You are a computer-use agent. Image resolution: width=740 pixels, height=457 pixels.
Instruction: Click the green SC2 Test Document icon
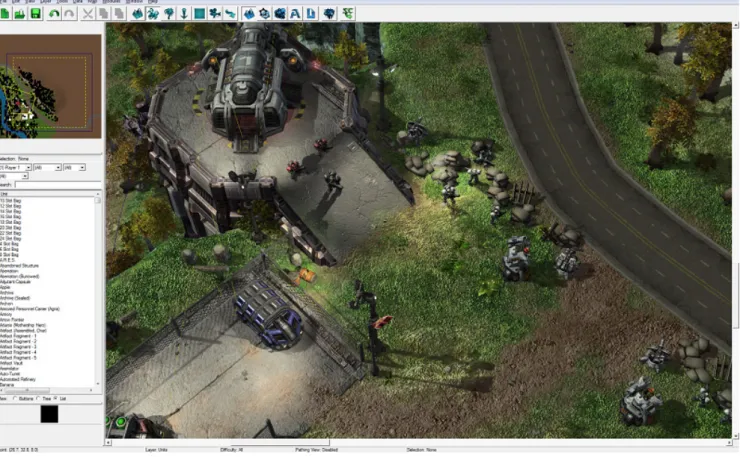(348, 13)
